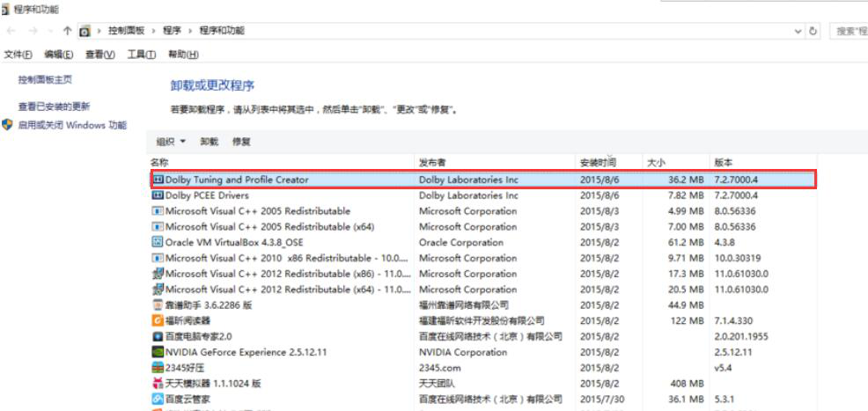
Task: Select the Dolby PCEE Drivers row
Action: 482,195
